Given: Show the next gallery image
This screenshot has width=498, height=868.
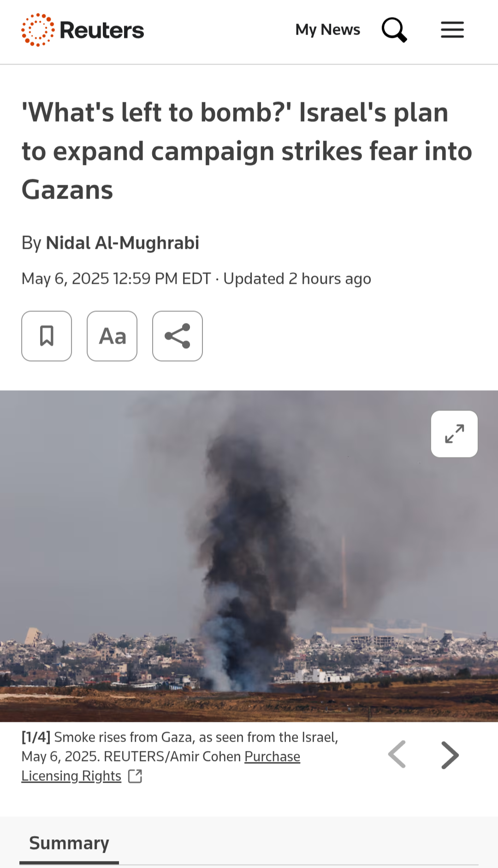Looking at the screenshot, I should click(x=450, y=755).
